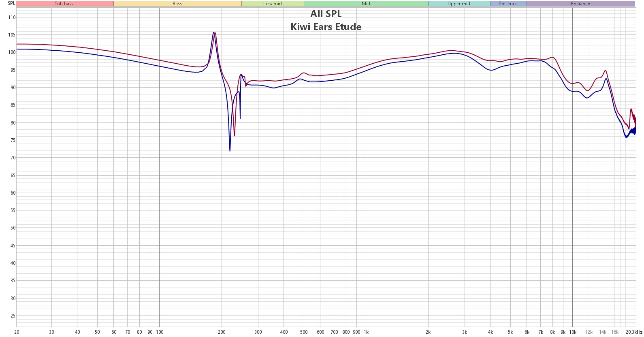
Task: Click the 100 Hz frequency axis label
Action: point(160,332)
